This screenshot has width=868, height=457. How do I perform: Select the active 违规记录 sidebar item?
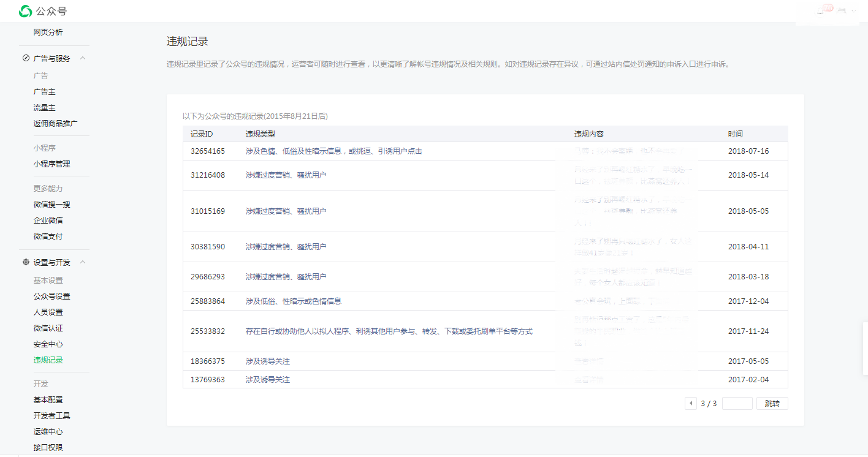48,360
